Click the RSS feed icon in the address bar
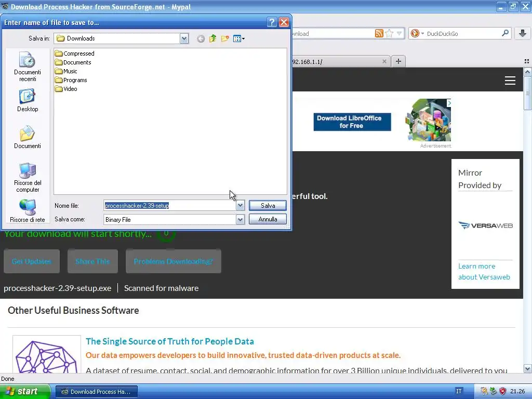This screenshot has width=532, height=399. 379,33
